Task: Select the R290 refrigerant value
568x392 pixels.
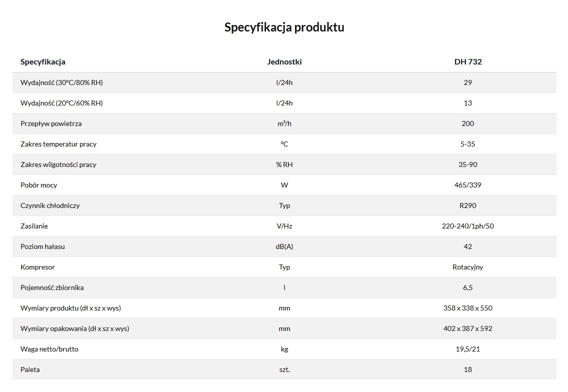Action: 467,205
